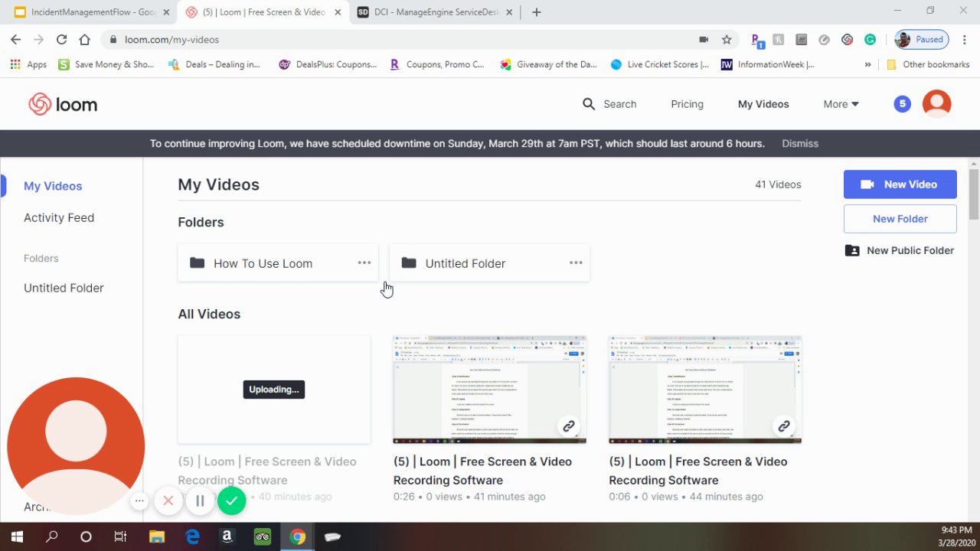
Task: Open Untitled Folder card options menu
Action: click(x=576, y=262)
